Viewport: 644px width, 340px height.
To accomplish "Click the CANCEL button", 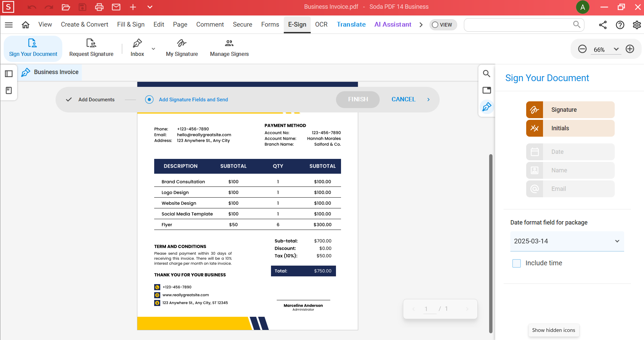I will (403, 99).
